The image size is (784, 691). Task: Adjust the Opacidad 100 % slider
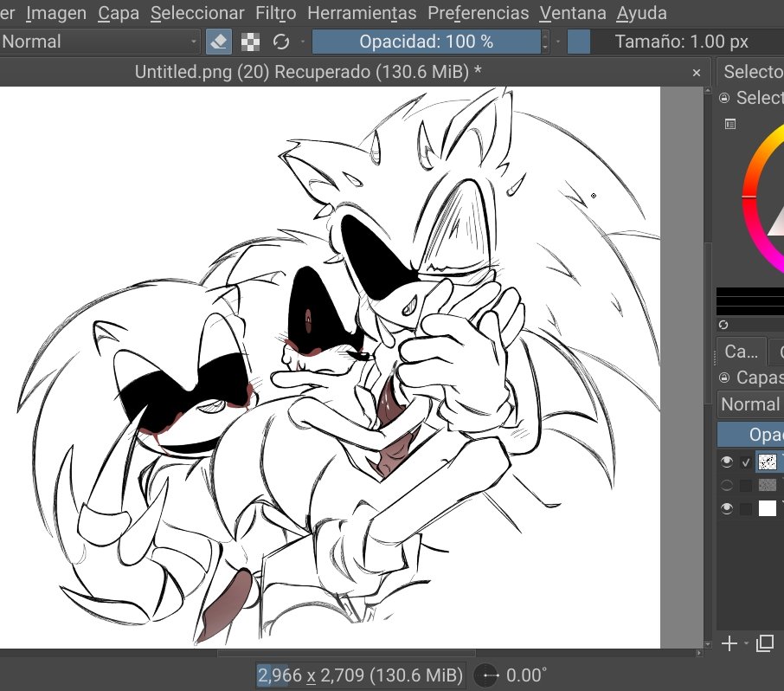426,42
